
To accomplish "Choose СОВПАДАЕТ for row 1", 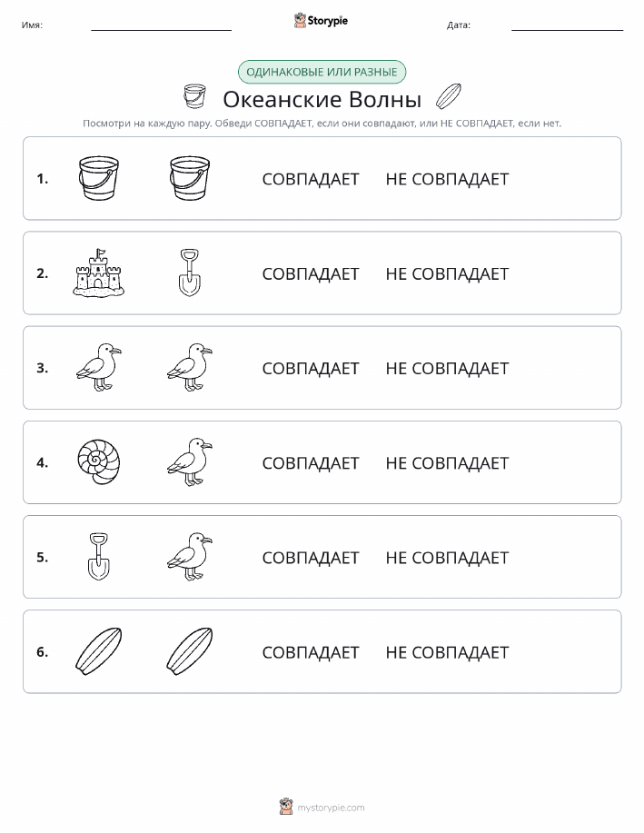I will pyautogui.click(x=311, y=179).
